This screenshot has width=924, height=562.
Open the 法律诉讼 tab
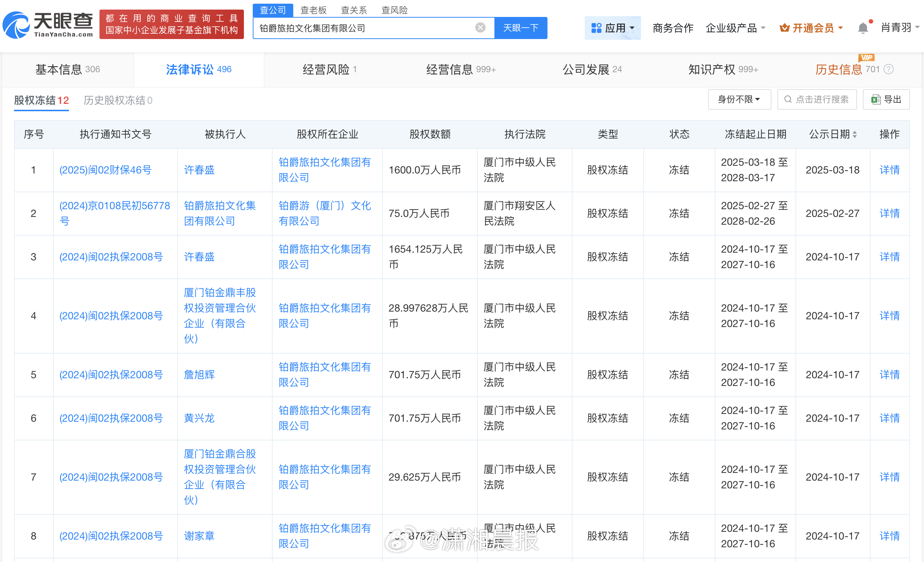[199, 69]
